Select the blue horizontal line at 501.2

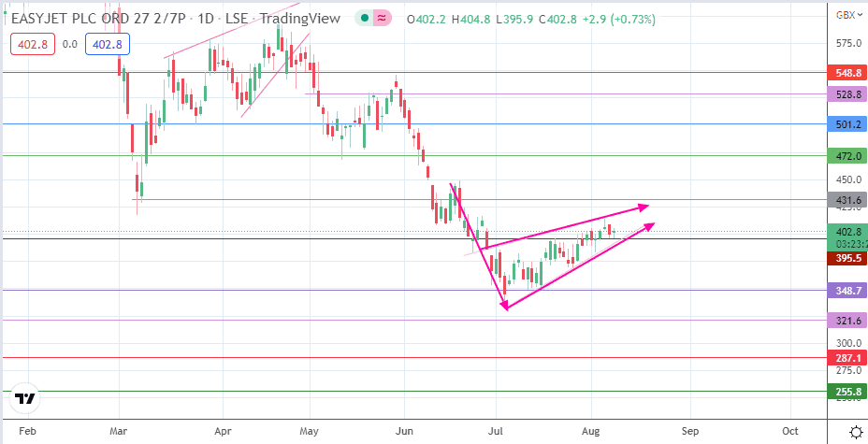[x=413, y=124]
